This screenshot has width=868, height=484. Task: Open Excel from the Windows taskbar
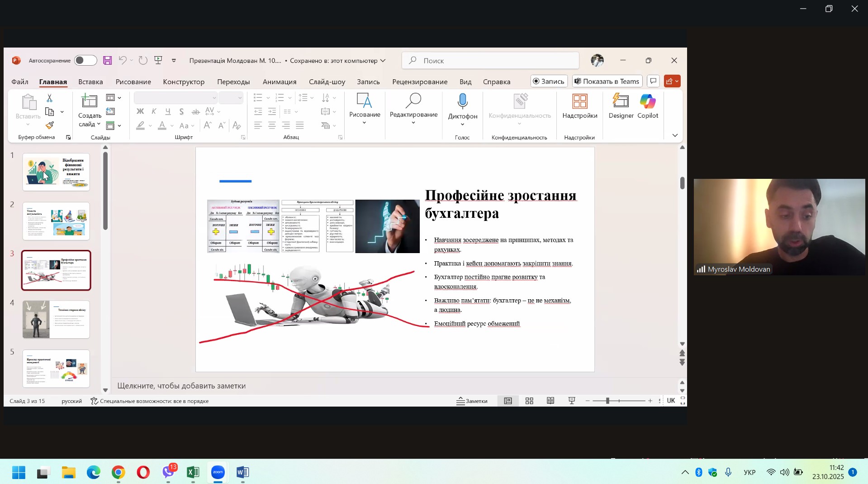click(193, 473)
